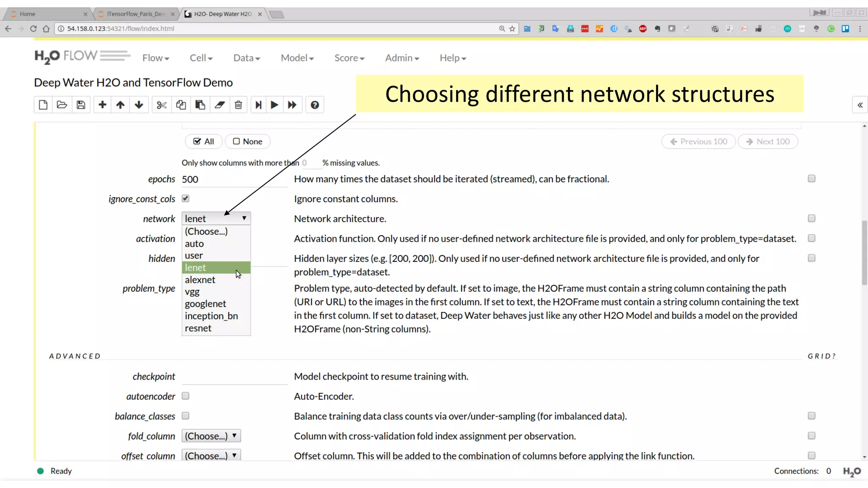Toggle the ignore_const_cols checkbox
Screen dimensions: 868x488
click(x=186, y=198)
